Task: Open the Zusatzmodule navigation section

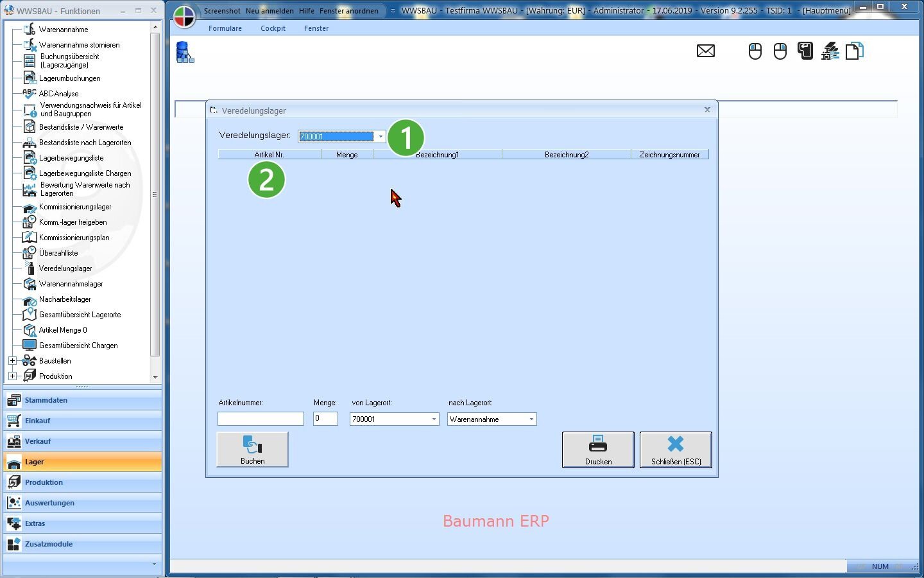Action: point(82,544)
